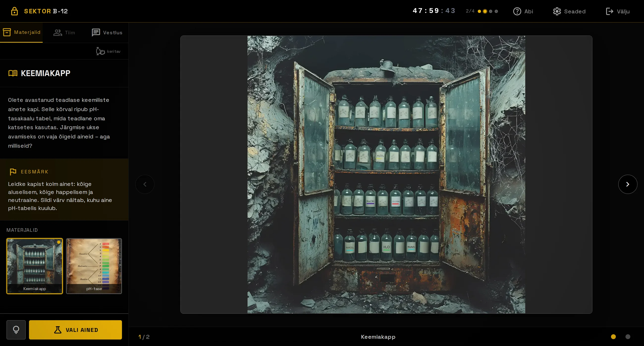Image resolution: width=644 pixels, height=346 pixels.
Task: Select the Keemiakapp thumbnail
Action: (34, 266)
